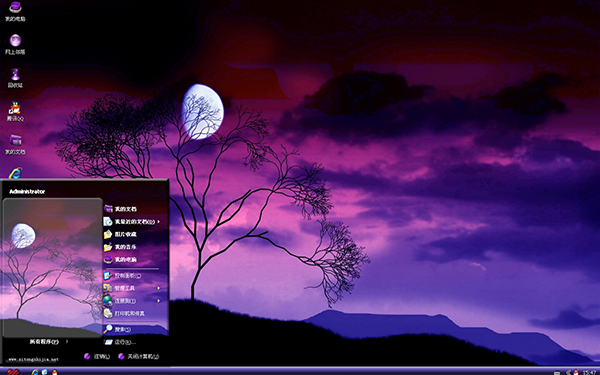Click the Show Desktop quick launch icon
Viewport: 600px width, 375px height.
45,372
